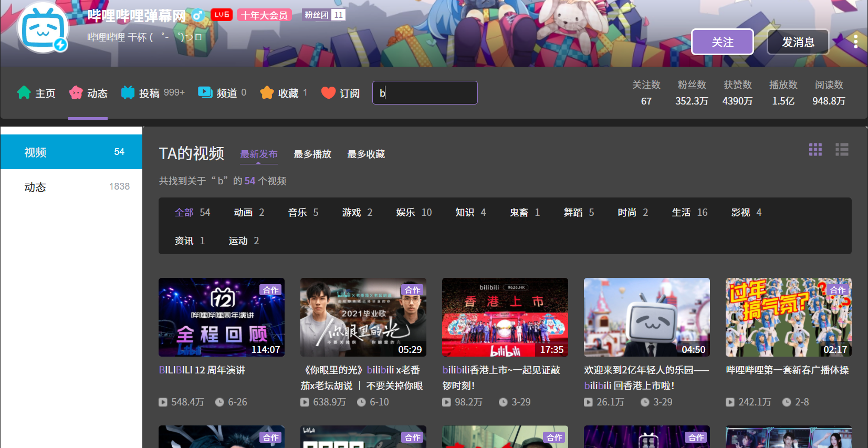
Task: Filter by 娱乐 10 category
Action: point(414,212)
